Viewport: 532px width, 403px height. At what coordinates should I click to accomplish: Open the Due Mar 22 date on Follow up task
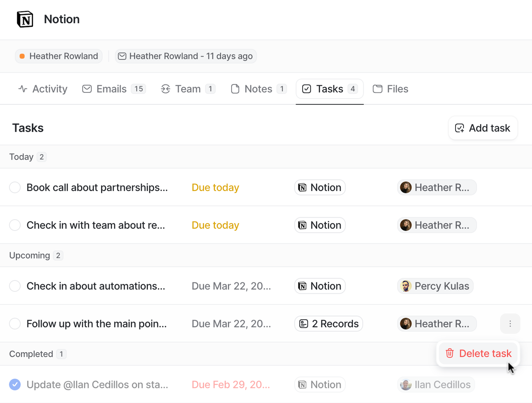tap(231, 324)
